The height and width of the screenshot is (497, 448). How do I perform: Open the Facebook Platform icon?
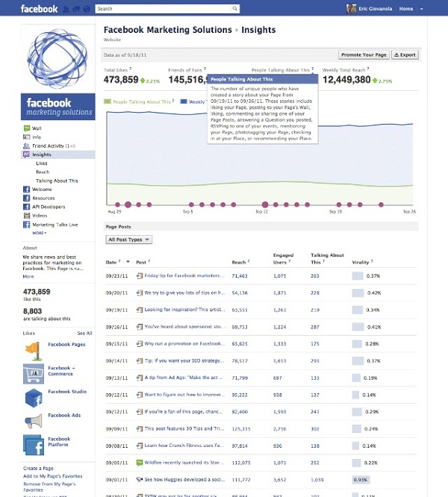(34, 445)
